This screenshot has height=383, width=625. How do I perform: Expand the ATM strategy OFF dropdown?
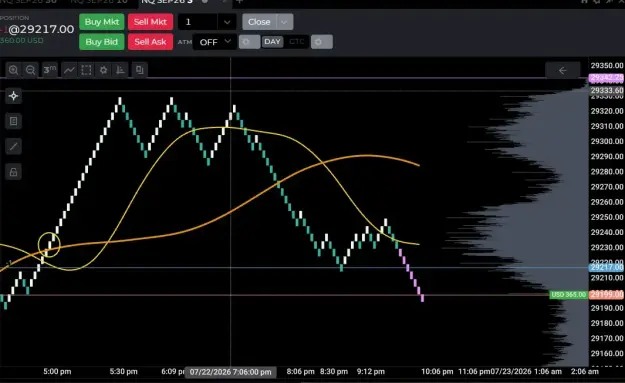tap(214, 42)
